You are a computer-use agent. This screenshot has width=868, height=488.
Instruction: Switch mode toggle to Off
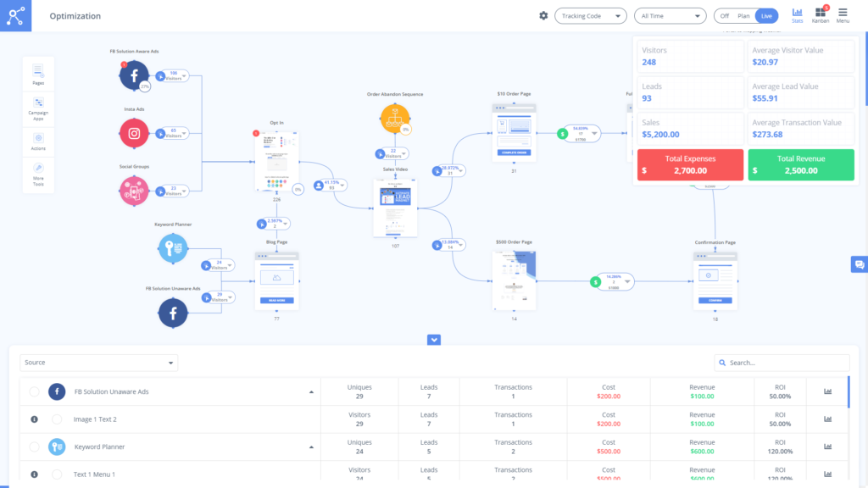(724, 16)
